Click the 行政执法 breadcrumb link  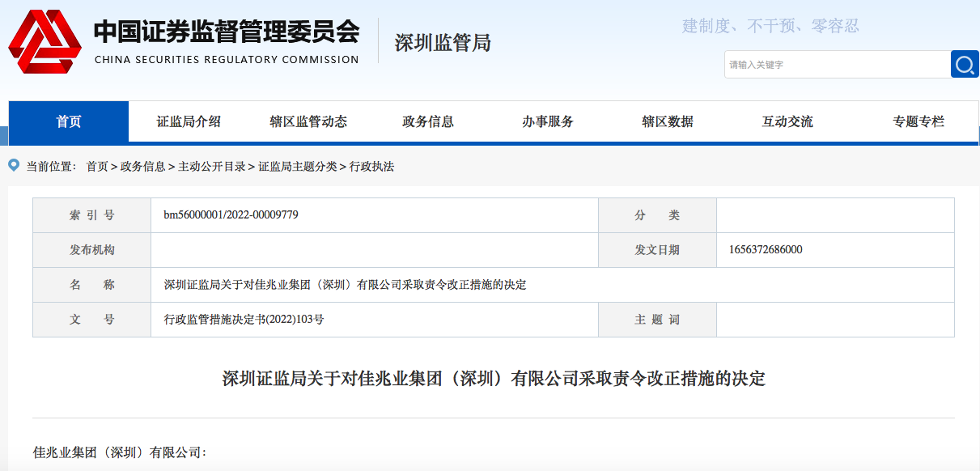coord(371,167)
